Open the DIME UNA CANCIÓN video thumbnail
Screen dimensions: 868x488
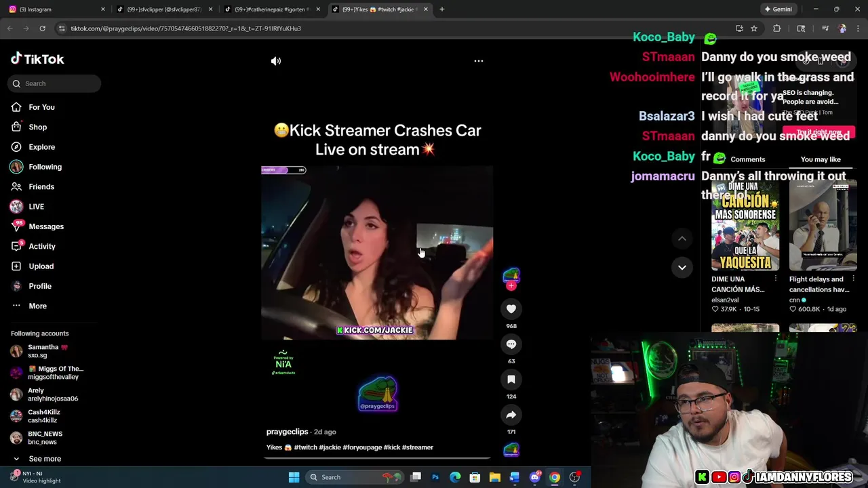pos(745,225)
